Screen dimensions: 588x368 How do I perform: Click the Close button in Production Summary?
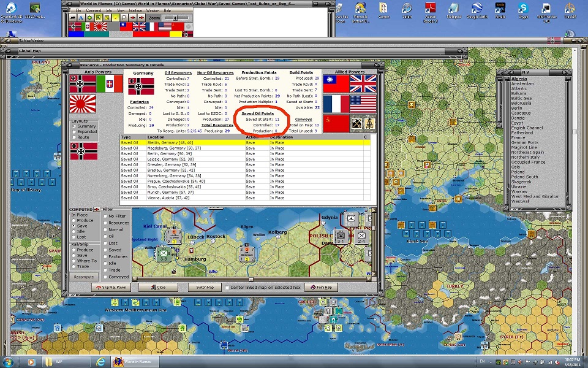tap(158, 287)
